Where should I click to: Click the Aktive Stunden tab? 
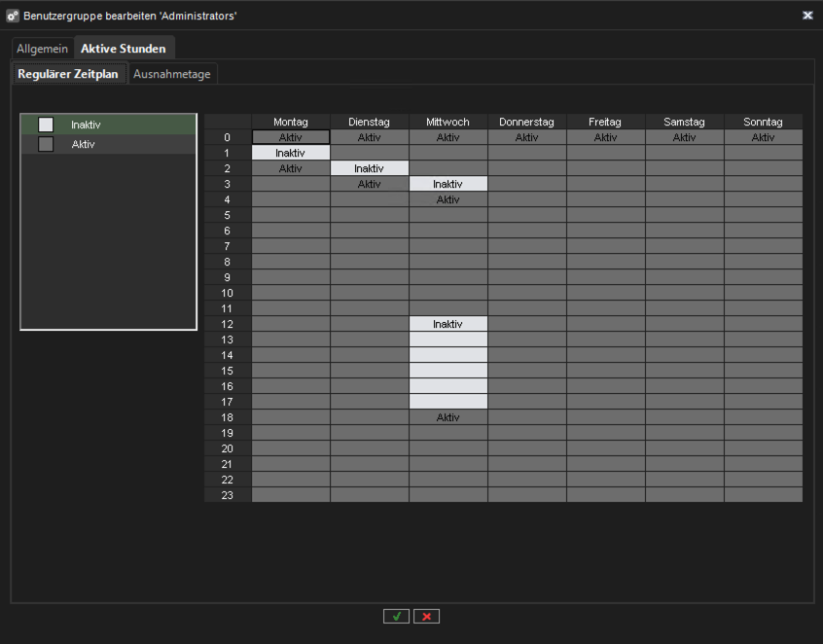coord(124,48)
